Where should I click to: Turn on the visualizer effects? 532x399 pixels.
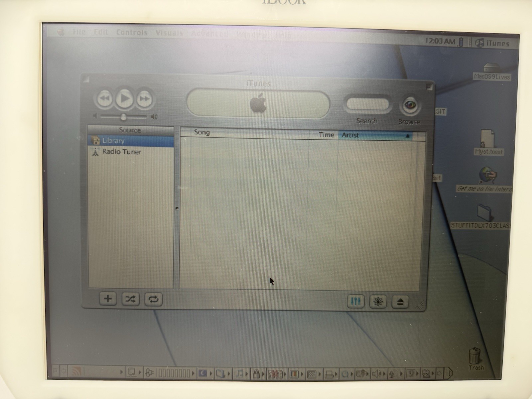pyautogui.click(x=378, y=302)
